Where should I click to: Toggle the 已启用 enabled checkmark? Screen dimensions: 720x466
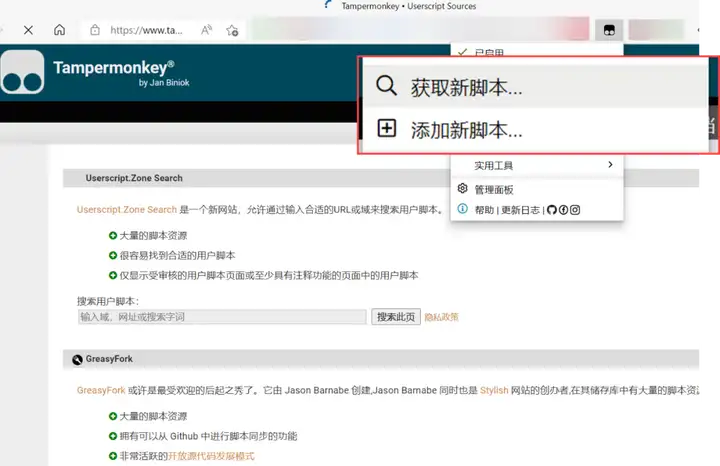tap(462, 52)
